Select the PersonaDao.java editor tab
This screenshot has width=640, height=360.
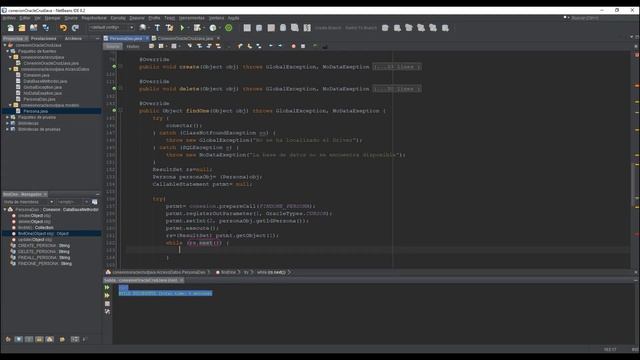pos(125,38)
